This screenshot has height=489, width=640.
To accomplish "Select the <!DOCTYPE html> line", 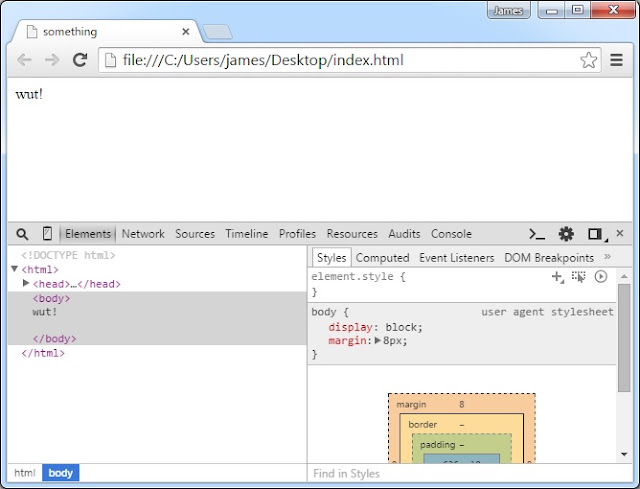I will pos(68,255).
